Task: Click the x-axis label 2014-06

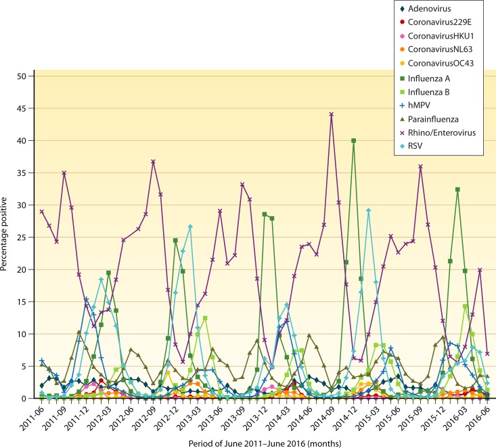Action: pyautogui.click(x=300, y=418)
